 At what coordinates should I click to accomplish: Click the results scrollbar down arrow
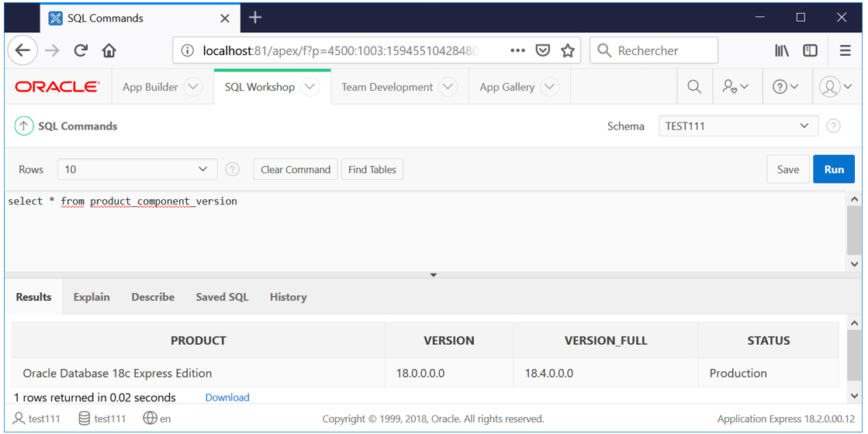(x=854, y=395)
